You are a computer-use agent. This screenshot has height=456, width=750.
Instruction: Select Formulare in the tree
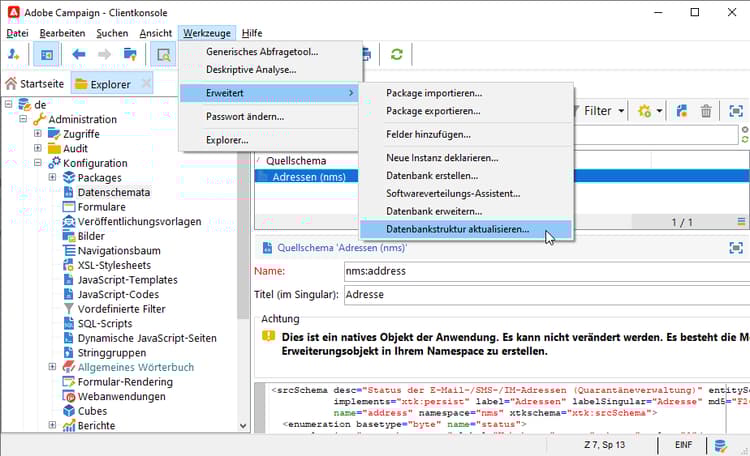tap(101, 207)
